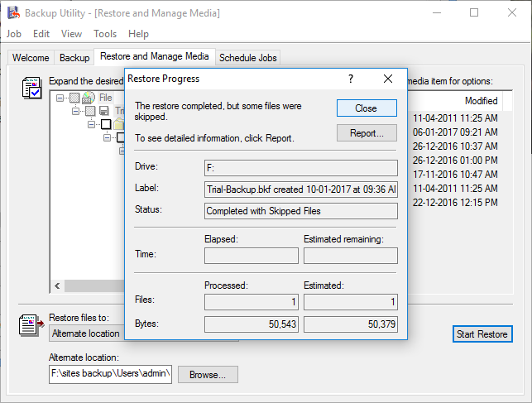
Task: Close the Backup Utility main window
Action: [x=512, y=13]
